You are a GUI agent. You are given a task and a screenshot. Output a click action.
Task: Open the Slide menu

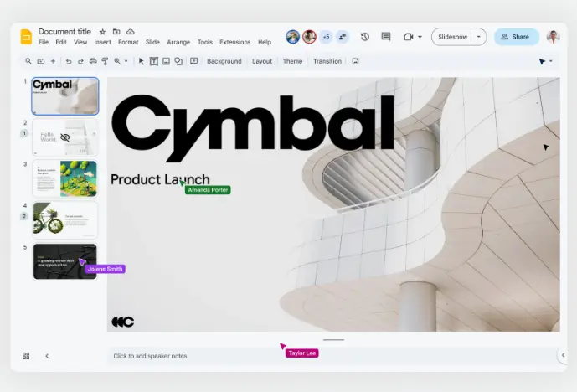(x=152, y=42)
